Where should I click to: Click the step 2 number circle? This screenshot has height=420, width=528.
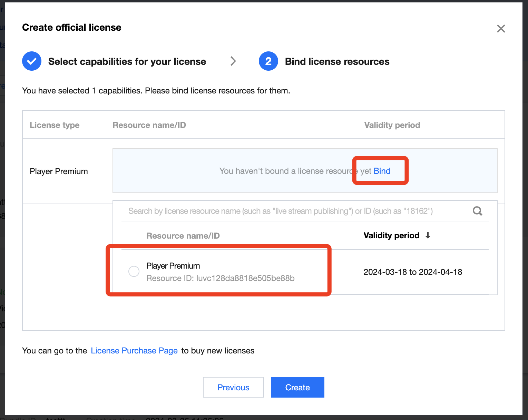coord(268,61)
